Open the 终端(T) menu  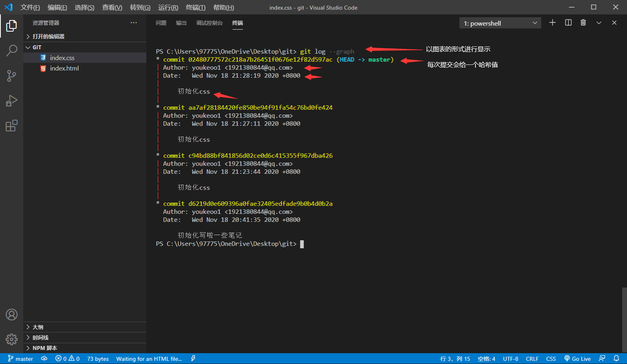click(x=196, y=8)
